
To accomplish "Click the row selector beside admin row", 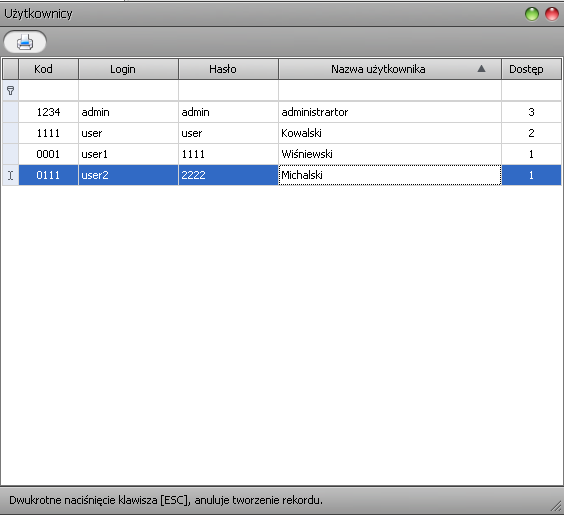I will click(x=10, y=112).
